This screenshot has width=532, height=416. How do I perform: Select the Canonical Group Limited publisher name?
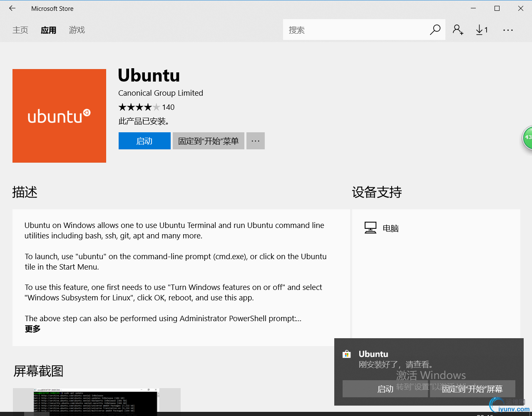[161, 93]
